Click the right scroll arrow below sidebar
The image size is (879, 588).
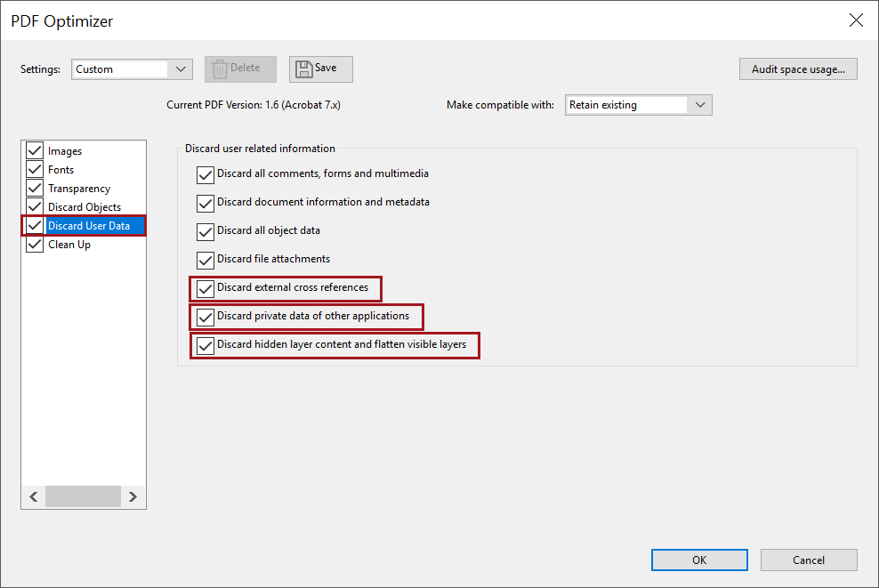[x=133, y=496]
